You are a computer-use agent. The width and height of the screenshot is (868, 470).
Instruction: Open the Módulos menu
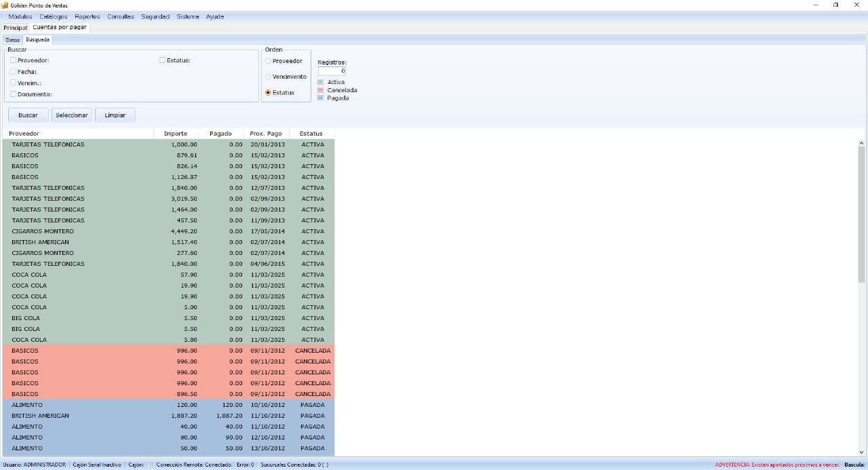tap(20, 16)
